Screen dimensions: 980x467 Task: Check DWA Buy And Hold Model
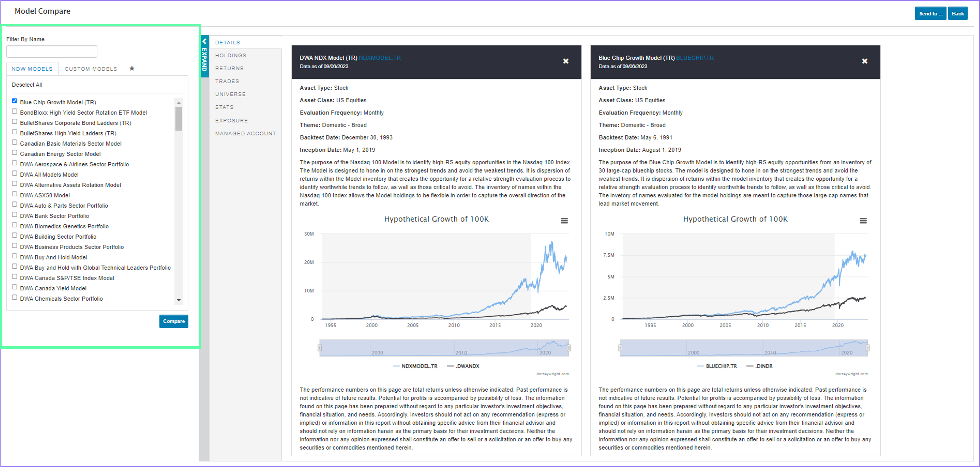(14, 255)
